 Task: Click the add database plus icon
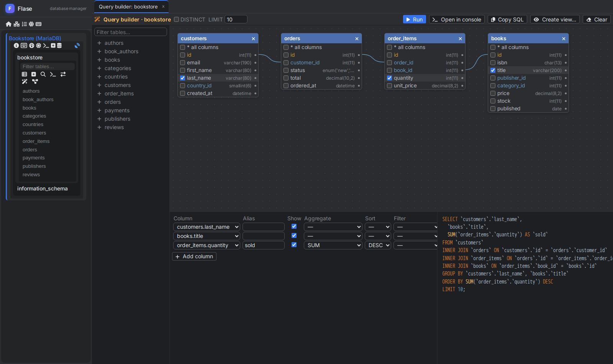pos(53,46)
